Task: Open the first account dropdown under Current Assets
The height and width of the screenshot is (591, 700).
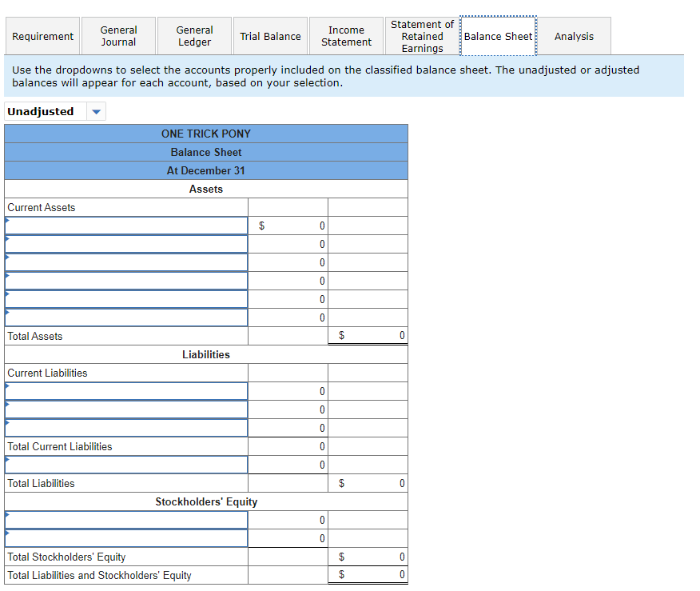Action: pos(125,226)
